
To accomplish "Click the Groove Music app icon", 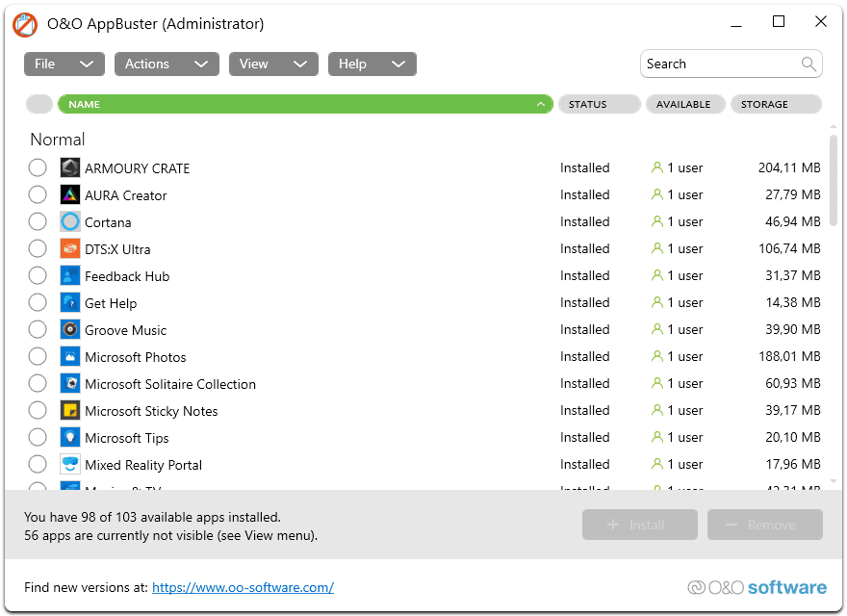I will click(x=69, y=329).
